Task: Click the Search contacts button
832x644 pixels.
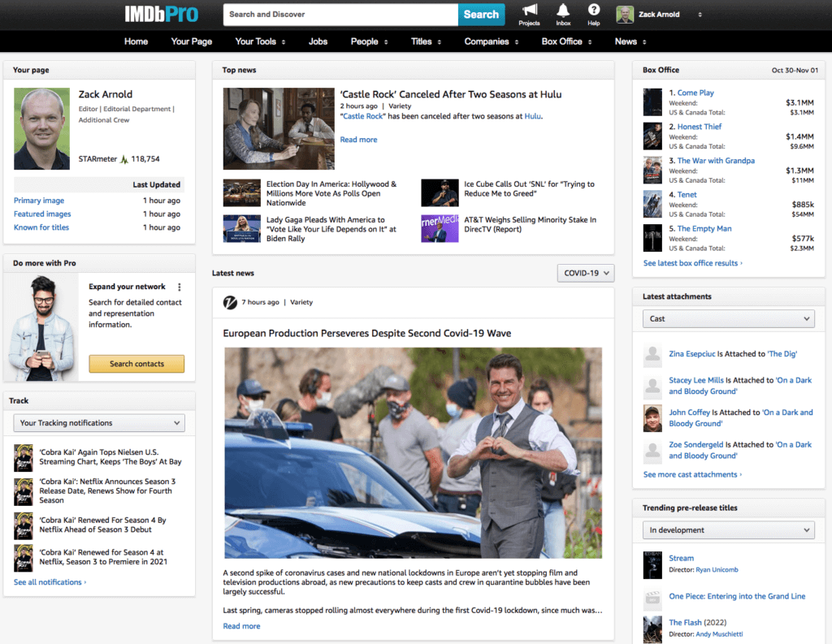Action: [136, 364]
